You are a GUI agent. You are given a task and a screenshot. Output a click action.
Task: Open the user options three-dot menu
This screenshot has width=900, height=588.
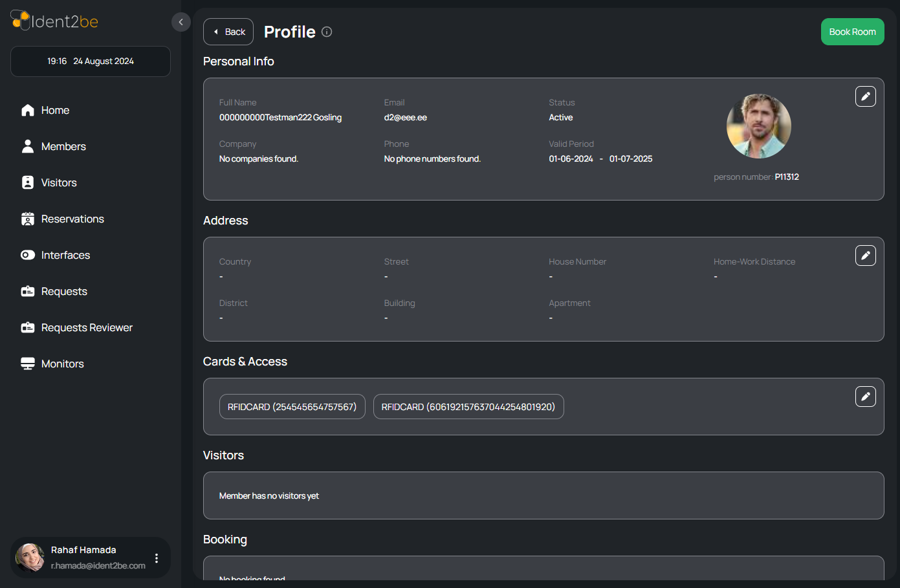pos(157,558)
